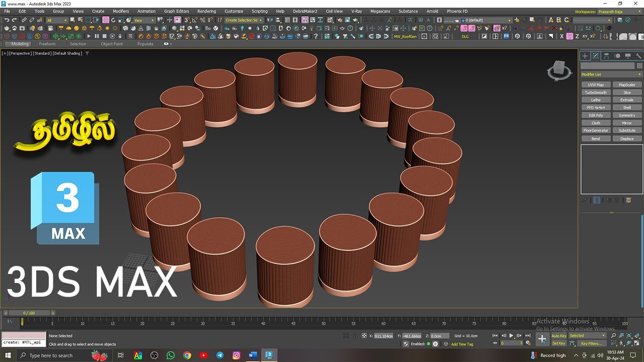
Task: Click the Isolate Selection toggle icon
Action: click(x=346, y=335)
